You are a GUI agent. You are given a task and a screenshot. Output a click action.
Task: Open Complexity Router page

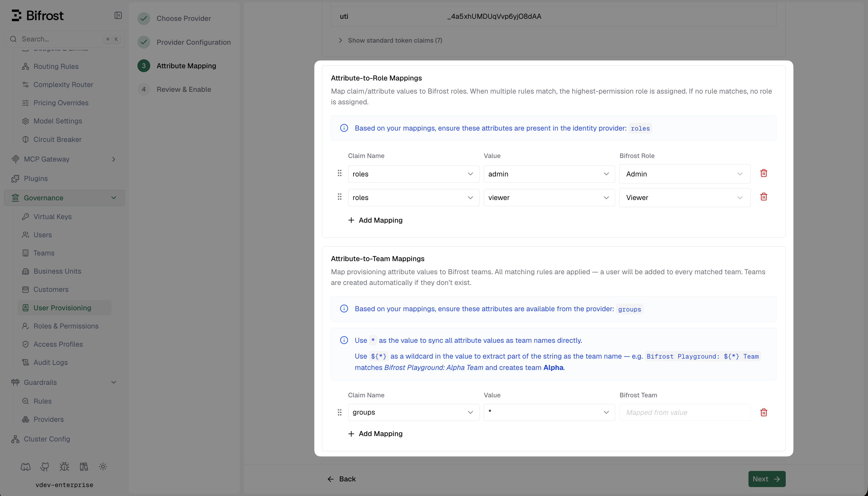tap(64, 84)
